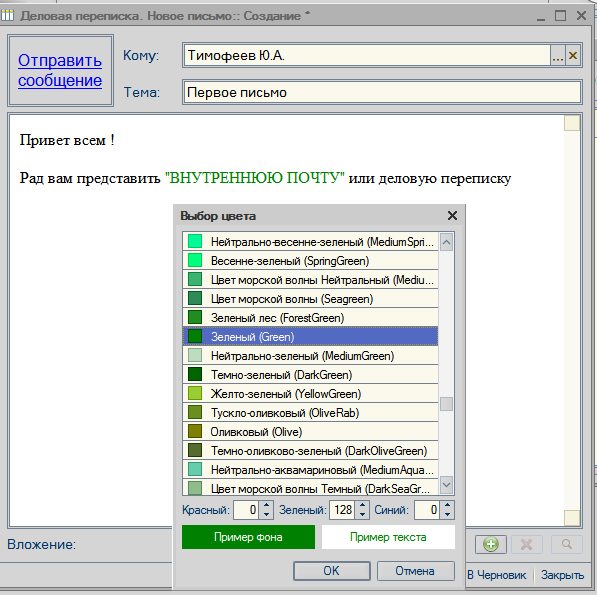Increase the Синий value with up arrow
597x595 pixels.
[x=447, y=505]
